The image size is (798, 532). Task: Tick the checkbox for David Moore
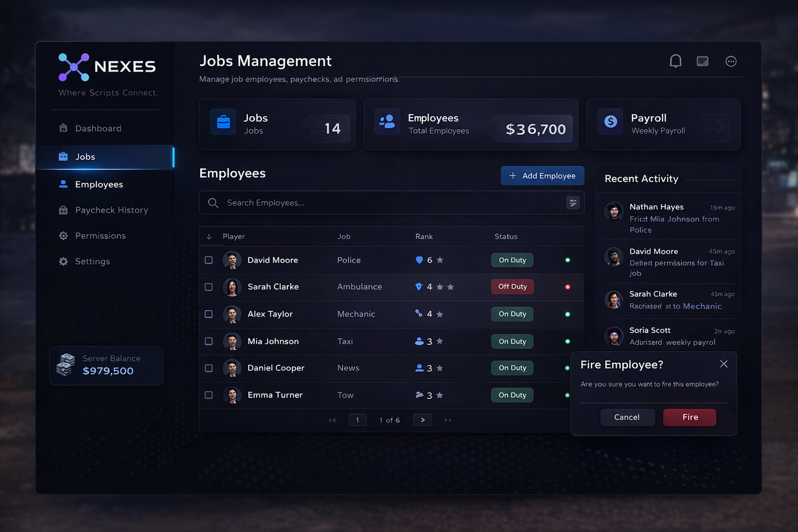pyautogui.click(x=209, y=260)
